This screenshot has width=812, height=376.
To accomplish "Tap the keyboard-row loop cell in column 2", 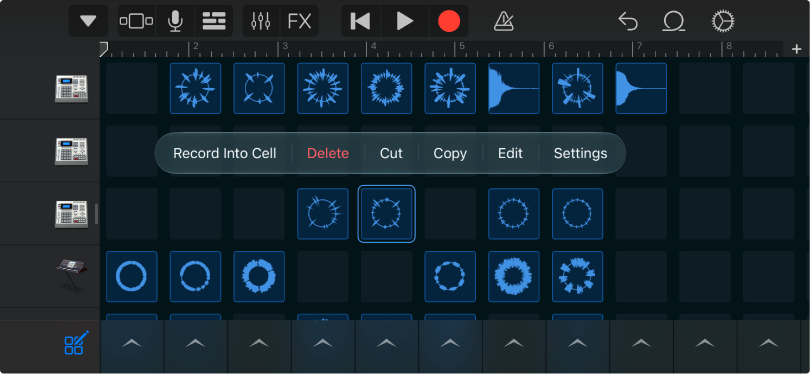I will click(196, 277).
